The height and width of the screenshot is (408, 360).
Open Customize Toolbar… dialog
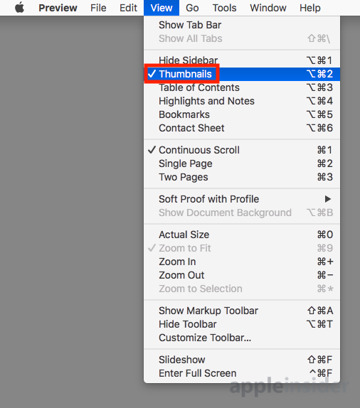tap(242, 338)
